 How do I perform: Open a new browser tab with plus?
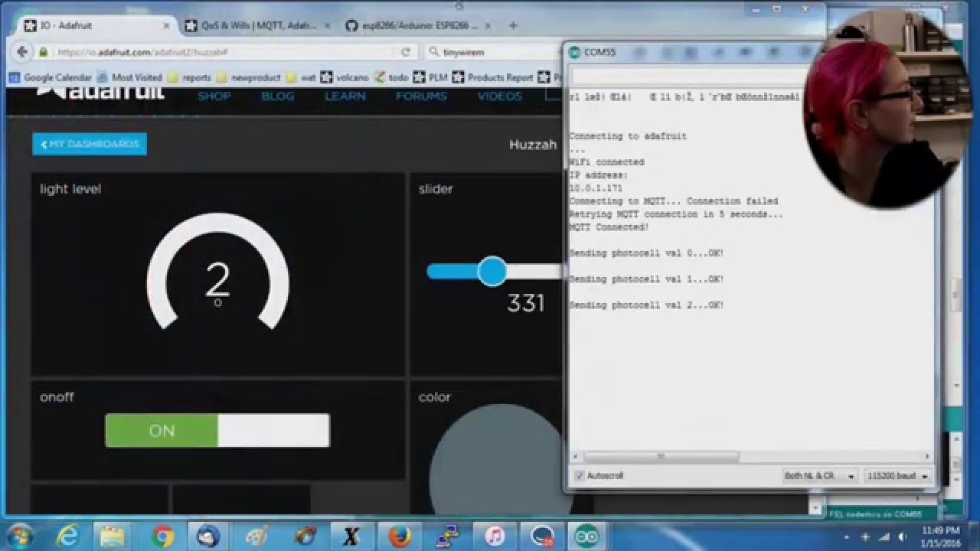[x=513, y=25]
